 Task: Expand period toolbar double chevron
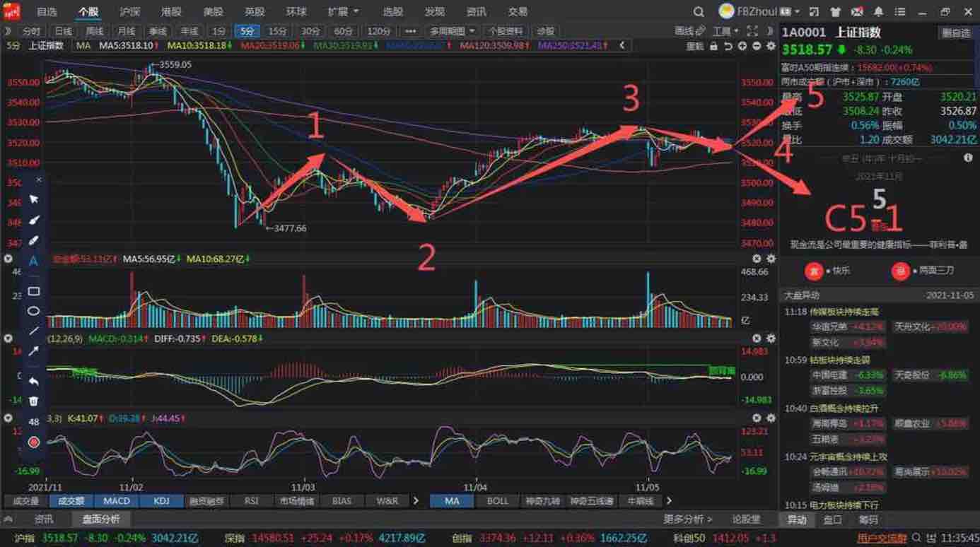pyautogui.click(x=8, y=31)
